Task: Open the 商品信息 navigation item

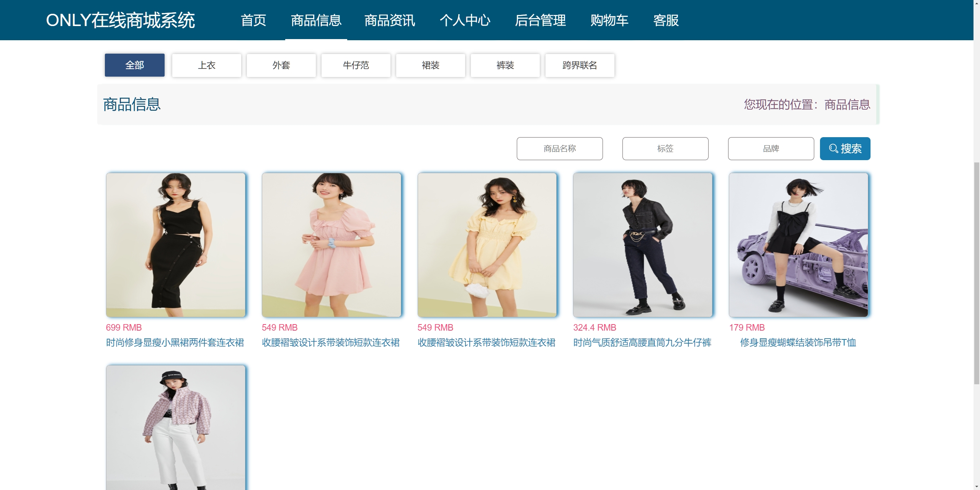Action: 316,20
